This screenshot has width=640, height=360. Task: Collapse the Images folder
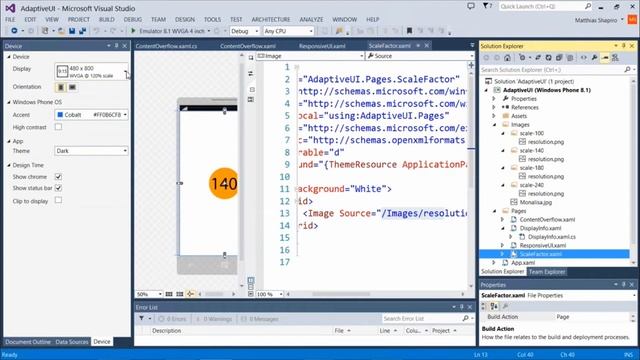tap(494, 125)
